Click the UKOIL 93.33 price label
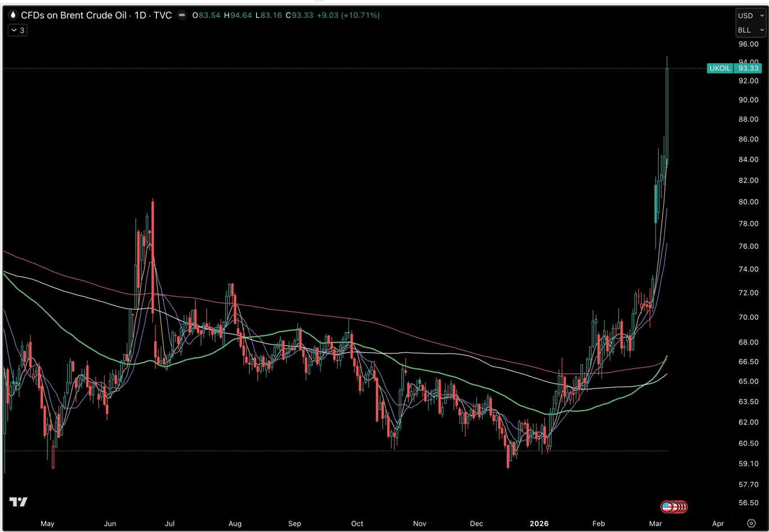 tap(734, 68)
